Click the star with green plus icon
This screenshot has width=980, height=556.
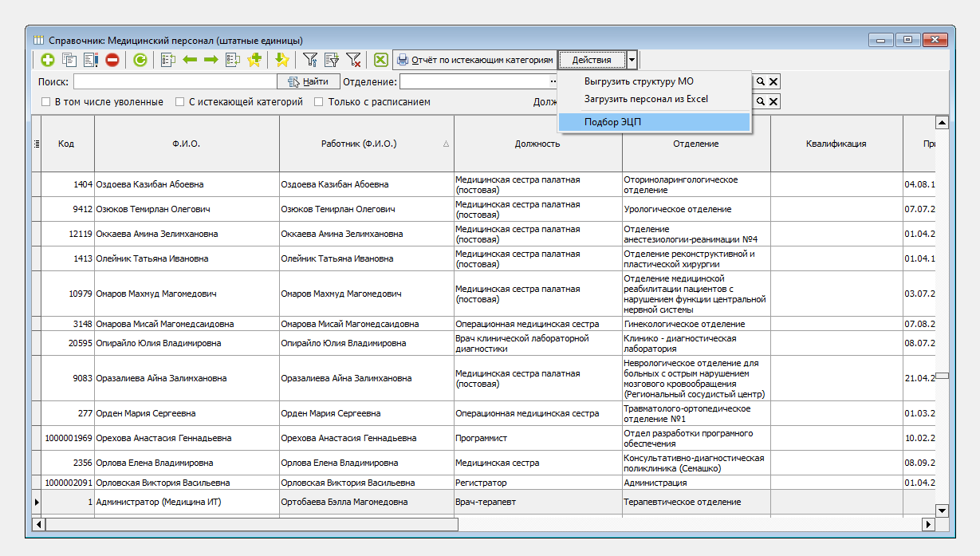point(254,60)
